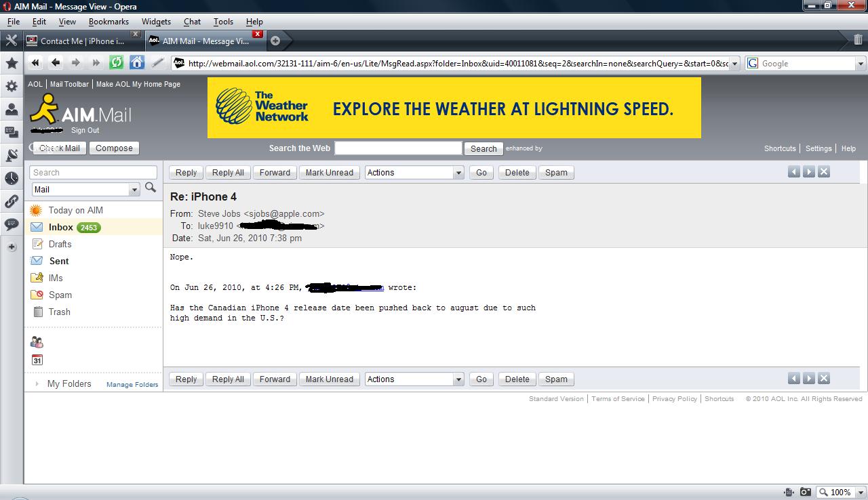Screen dimensions: 868x500
Task: Open the calendar 31 icon
Action: pyautogui.click(x=37, y=360)
